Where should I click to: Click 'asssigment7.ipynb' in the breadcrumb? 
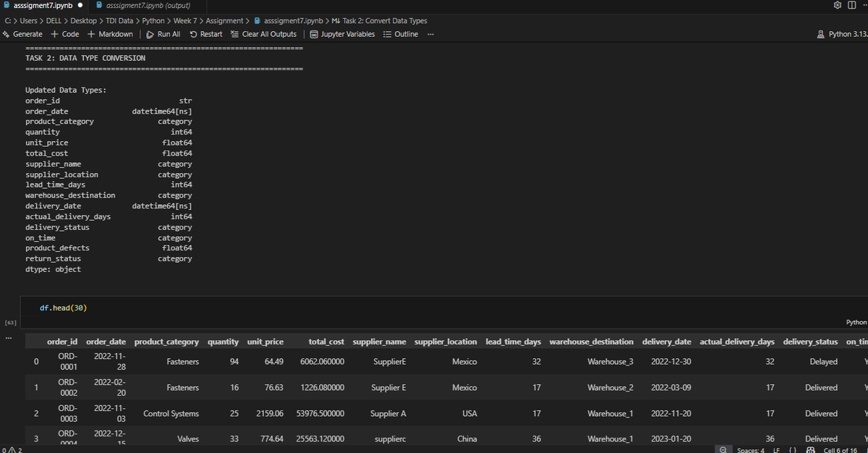pyautogui.click(x=288, y=20)
